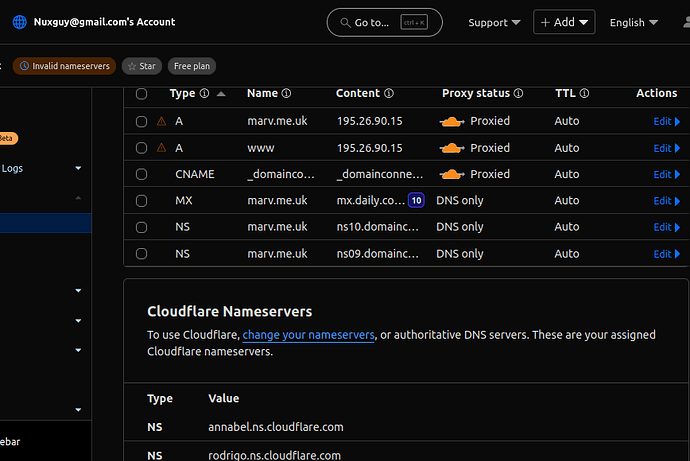Select the ns10 NS record checkbox

coord(141,227)
